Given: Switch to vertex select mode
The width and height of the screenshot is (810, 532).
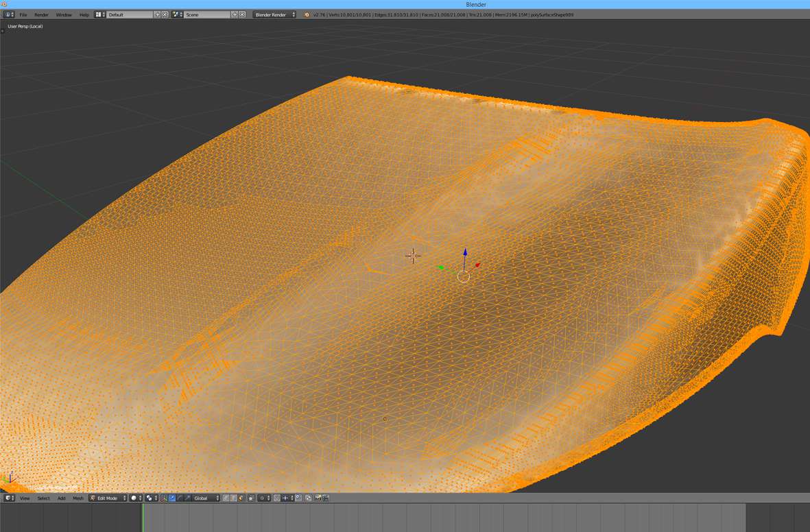Looking at the screenshot, I should tap(226, 498).
